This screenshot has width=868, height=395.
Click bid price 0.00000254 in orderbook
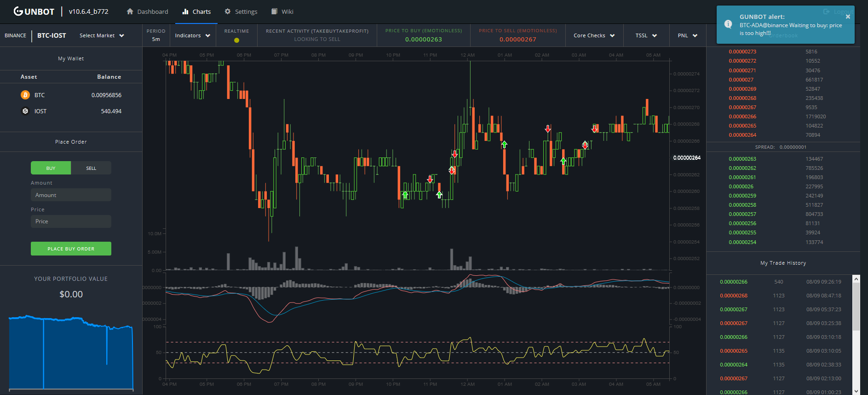pyautogui.click(x=742, y=242)
